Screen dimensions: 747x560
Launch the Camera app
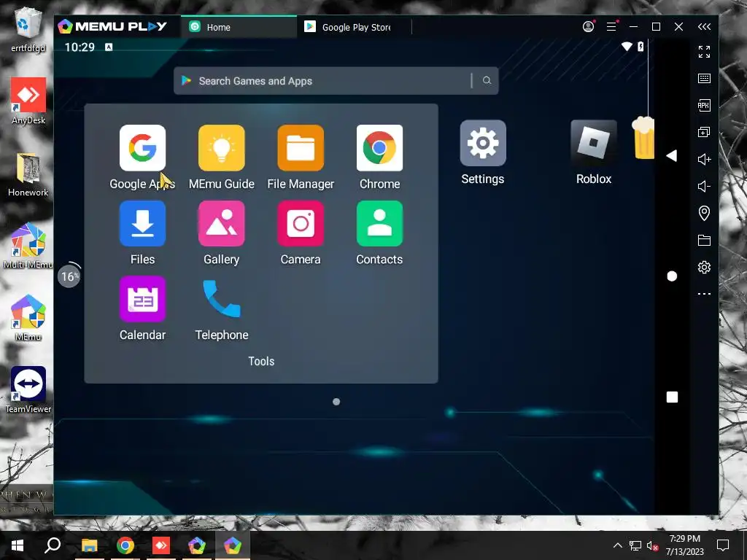pyautogui.click(x=301, y=223)
